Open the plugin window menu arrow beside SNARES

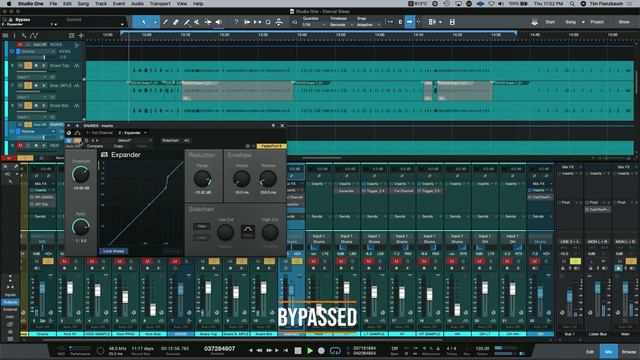coord(69,126)
